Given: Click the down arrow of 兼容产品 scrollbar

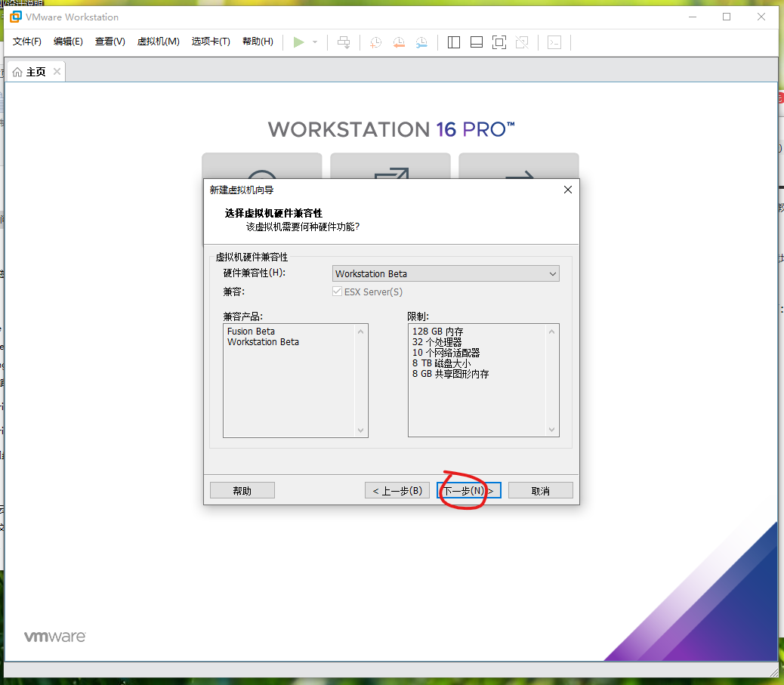Looking at the screenshot, I should (360, 430).
